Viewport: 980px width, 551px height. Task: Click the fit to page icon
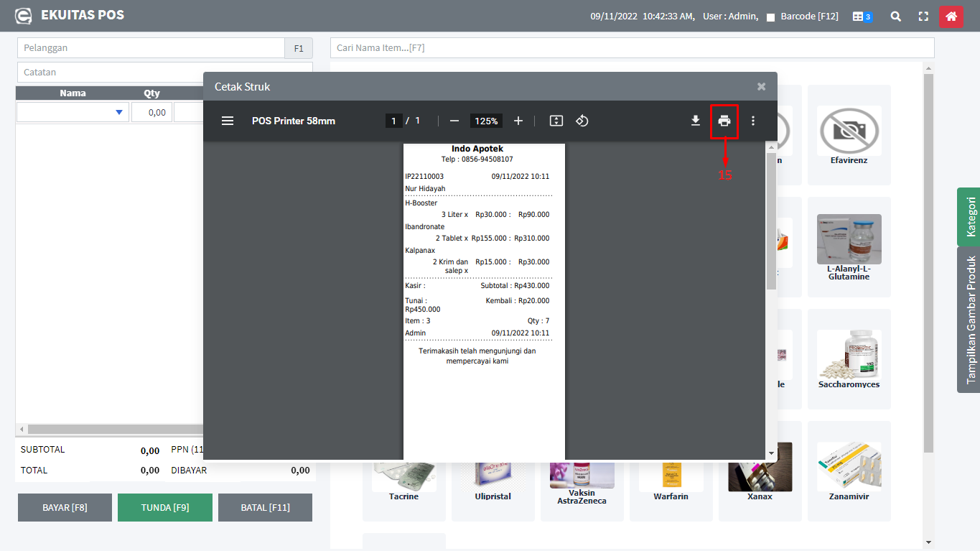(556, 121)
